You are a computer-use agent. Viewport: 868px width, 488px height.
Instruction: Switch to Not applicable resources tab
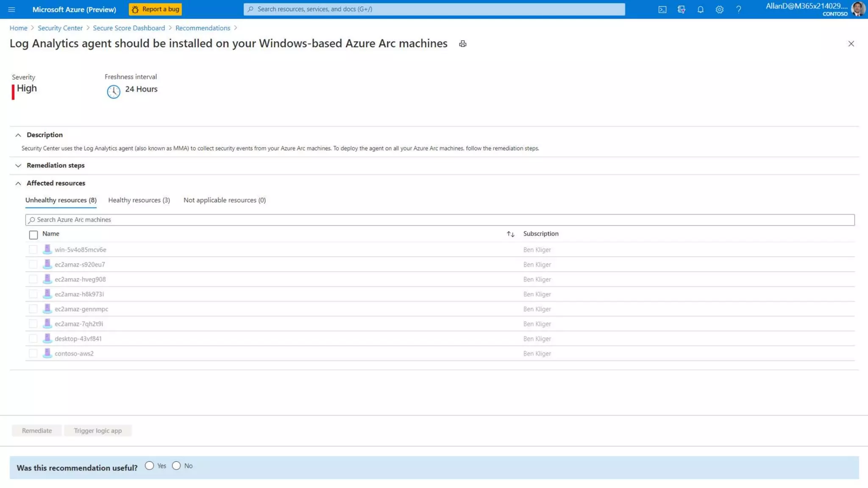224,200
